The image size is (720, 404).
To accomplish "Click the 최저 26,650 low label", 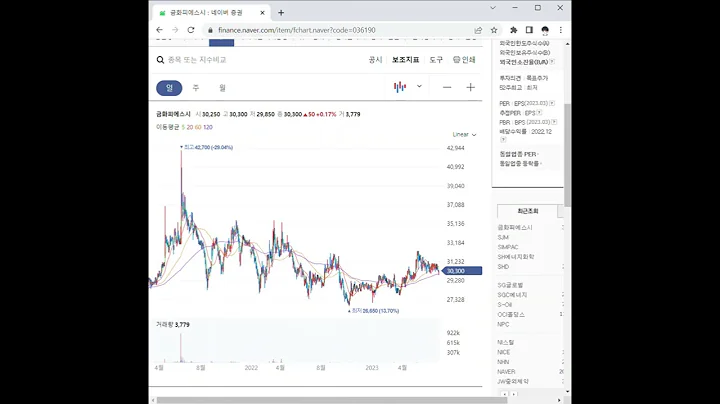I will [x=373, y=311].
